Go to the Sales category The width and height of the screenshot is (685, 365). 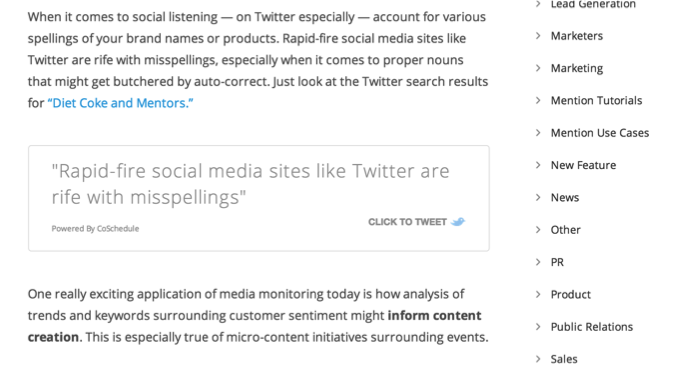click(564, 359)
